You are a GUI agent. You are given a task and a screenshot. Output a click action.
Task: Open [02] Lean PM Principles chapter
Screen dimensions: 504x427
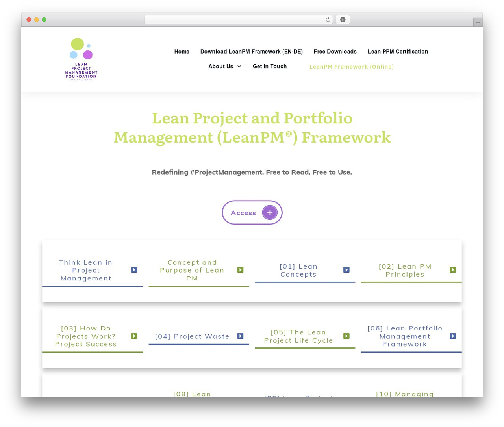[x=405, y=270]
